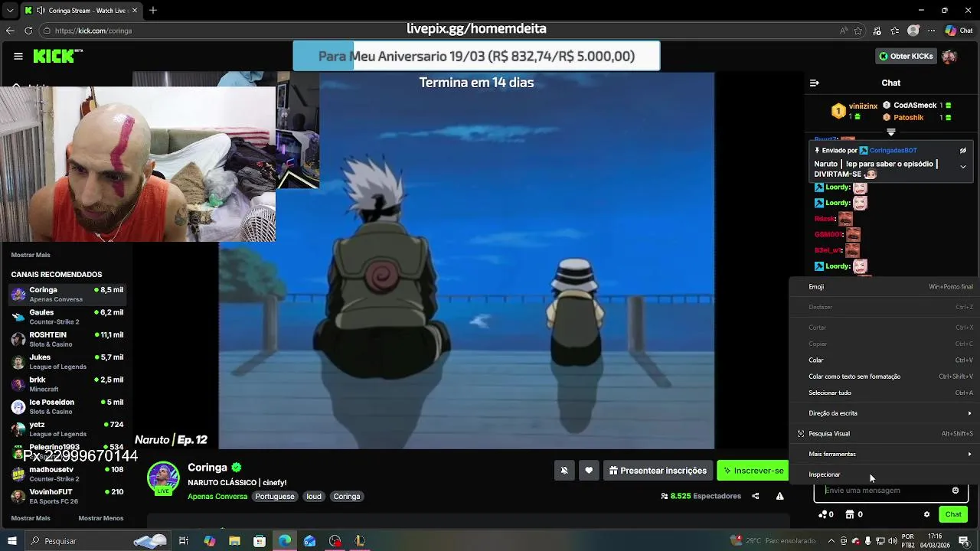Open chat settings gear icon
980x551 pixels.
click(926, 515)
